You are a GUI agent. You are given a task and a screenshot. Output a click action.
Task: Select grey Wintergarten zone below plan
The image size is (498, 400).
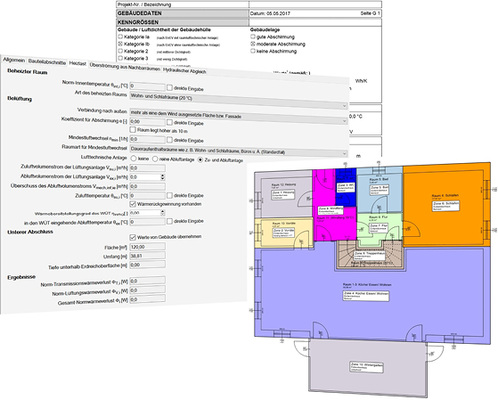tap(367, 367)
